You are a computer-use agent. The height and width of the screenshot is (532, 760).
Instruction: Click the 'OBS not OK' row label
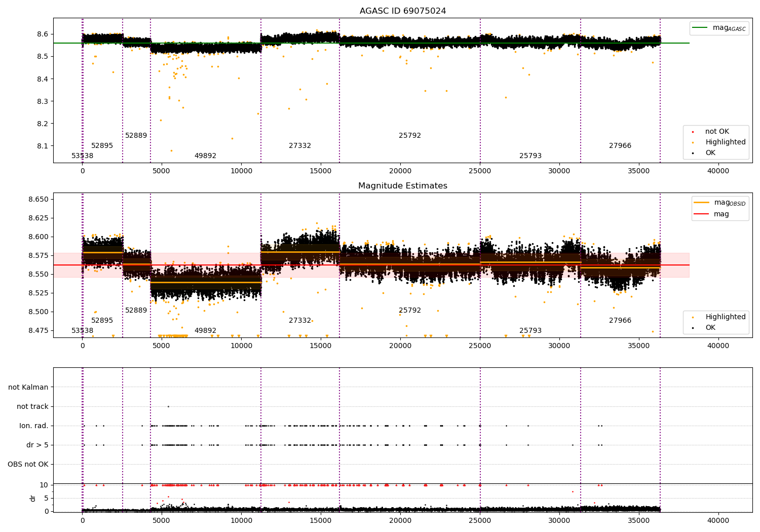click(28, 465)
